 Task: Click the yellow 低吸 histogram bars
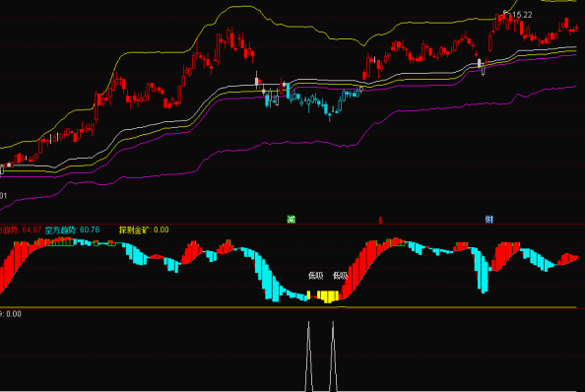coord(328,296)
